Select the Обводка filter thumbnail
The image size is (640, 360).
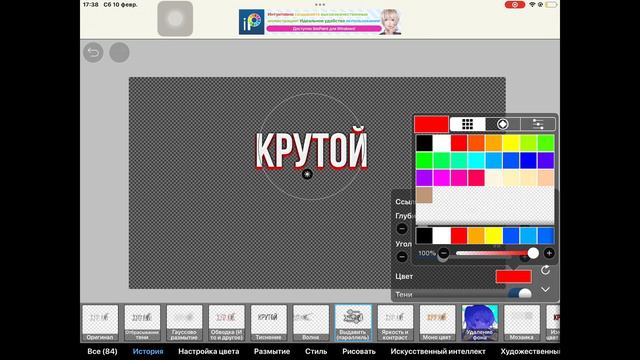[x=227, y=323]
